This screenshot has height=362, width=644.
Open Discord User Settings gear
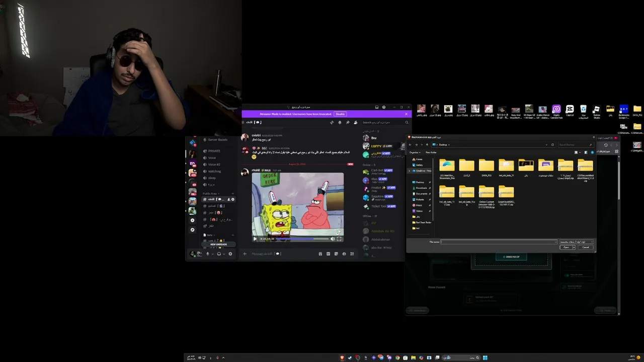pos(230,254)
